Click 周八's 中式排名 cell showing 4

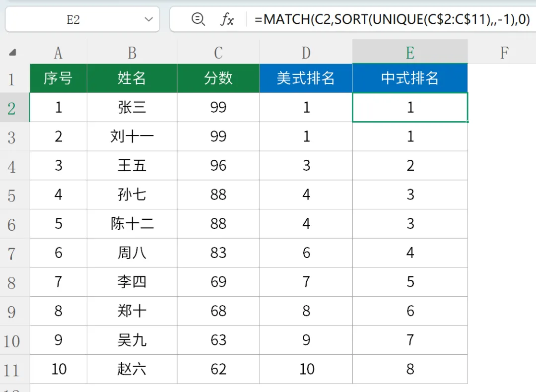click(x=410, y=253)
